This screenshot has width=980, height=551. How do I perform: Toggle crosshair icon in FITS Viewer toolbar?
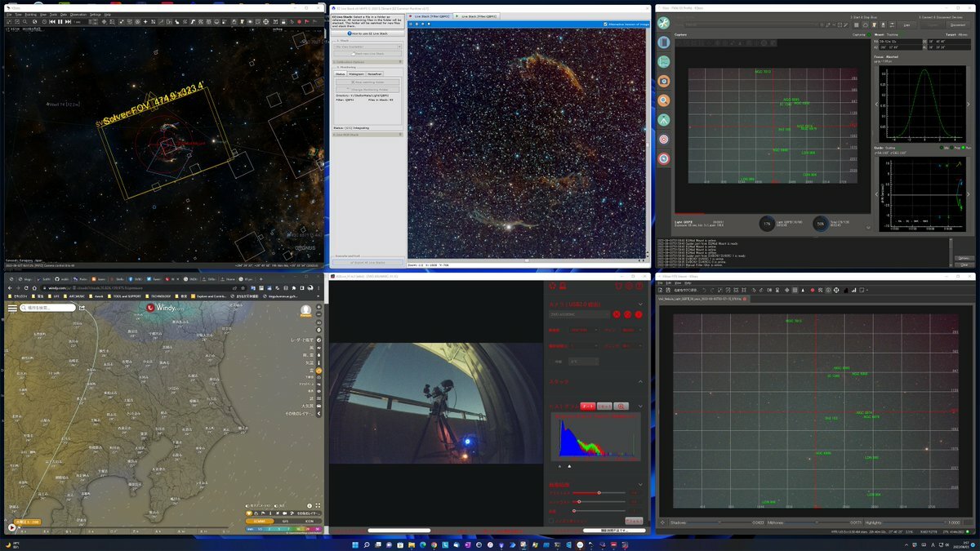[786, 290]
